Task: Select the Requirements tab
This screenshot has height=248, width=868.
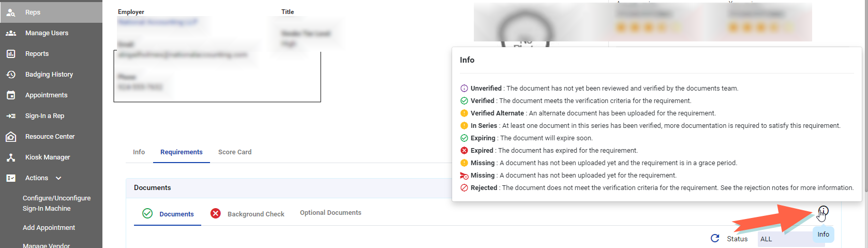Action: tap(182, 152)
